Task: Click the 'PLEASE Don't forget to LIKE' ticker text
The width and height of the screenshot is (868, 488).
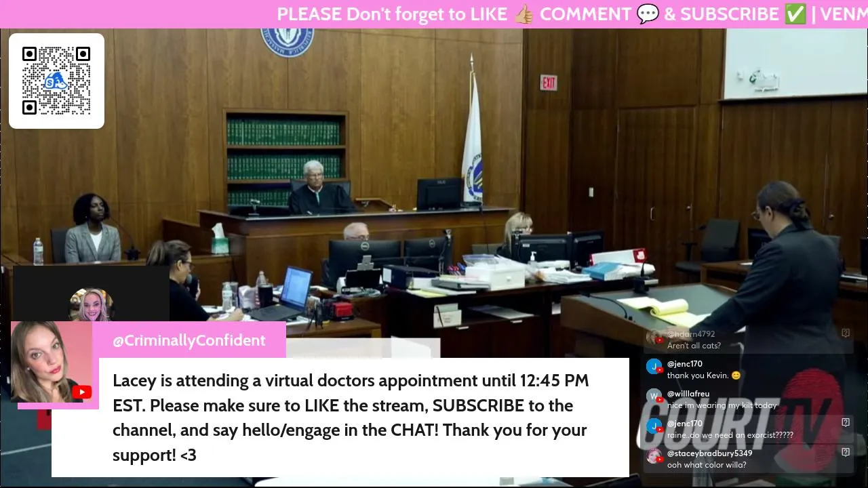Action: click(x=392, y=14)
